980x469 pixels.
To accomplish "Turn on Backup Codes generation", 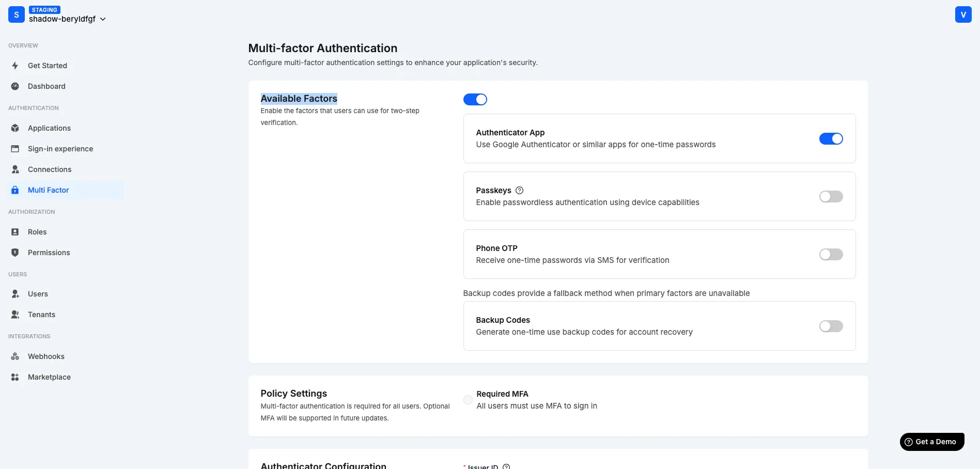I will coord(831,326).
